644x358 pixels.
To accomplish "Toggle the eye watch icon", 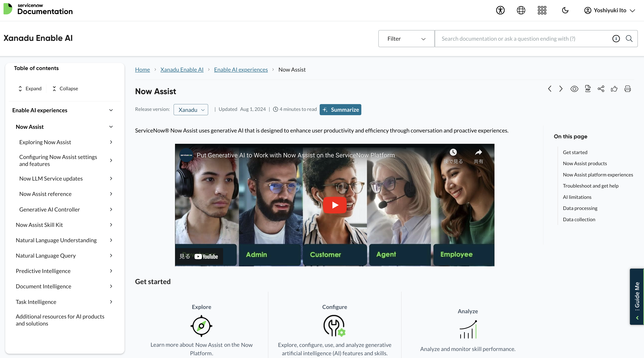I will click(574, 89).
